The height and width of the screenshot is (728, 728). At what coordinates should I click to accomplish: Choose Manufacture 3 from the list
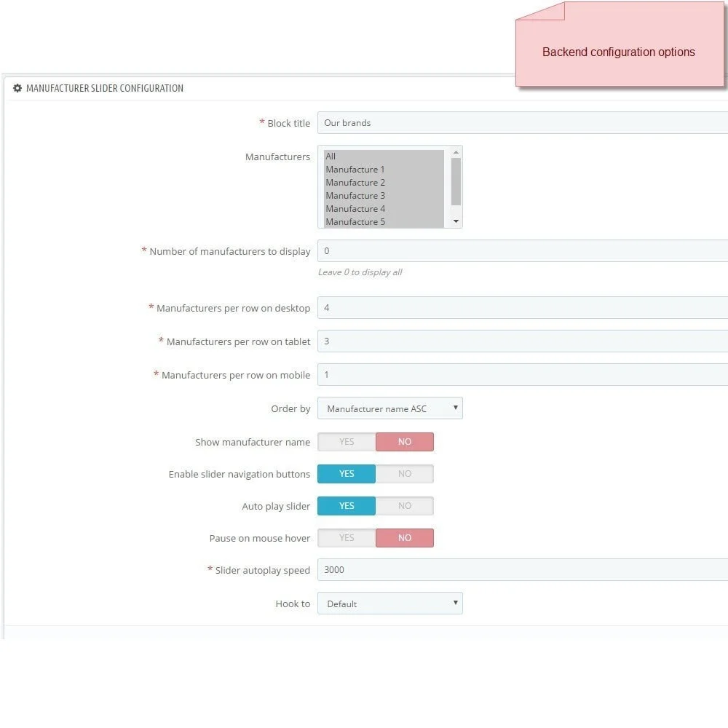coord(383,196)
